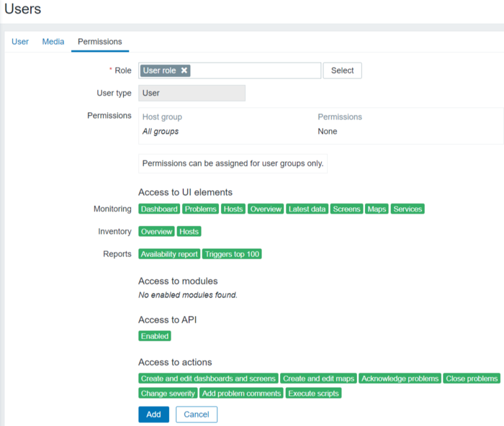
Task: Switch to the User tab
Action: tap(20, 42)
